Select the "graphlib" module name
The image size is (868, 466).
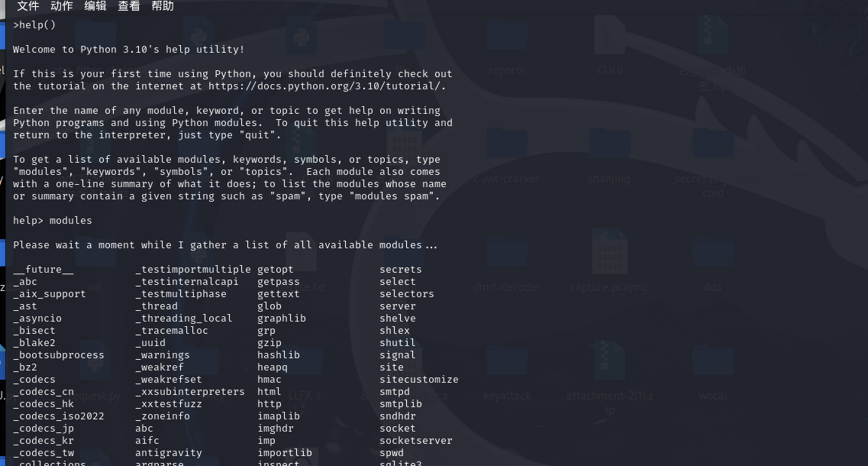282,318
